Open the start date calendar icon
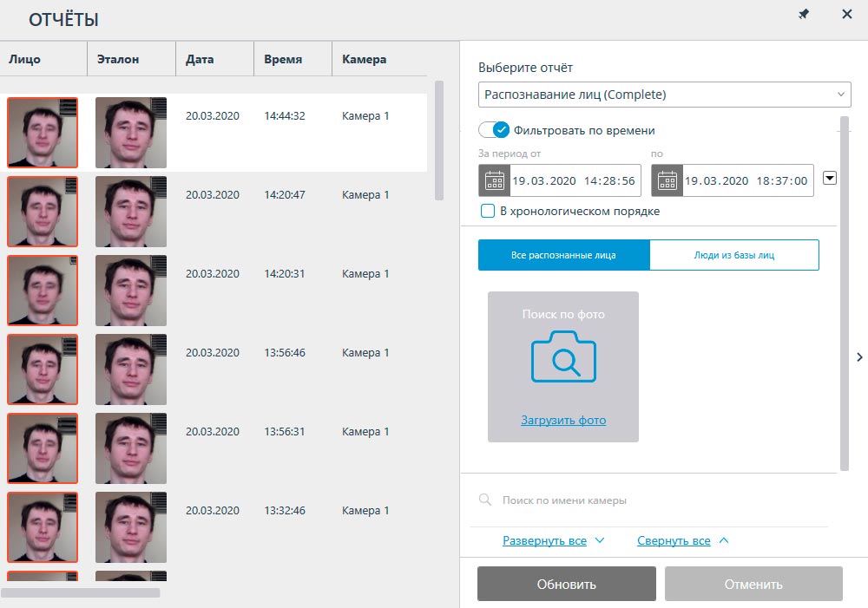This screenshot has height=608, width=868. pyautogui.click(x=495, y=181)
